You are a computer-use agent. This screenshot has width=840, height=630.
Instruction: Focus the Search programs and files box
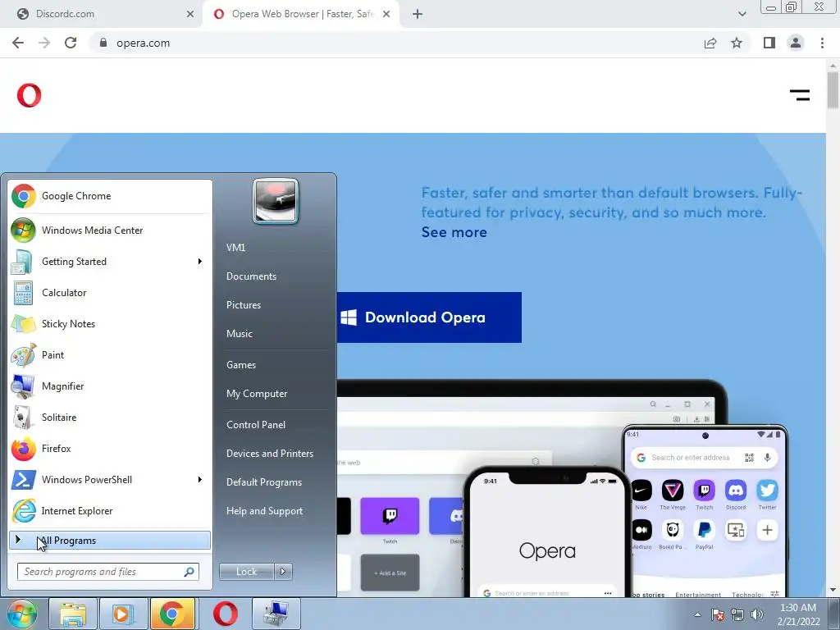pyautogui.click(x=108, y=572)
